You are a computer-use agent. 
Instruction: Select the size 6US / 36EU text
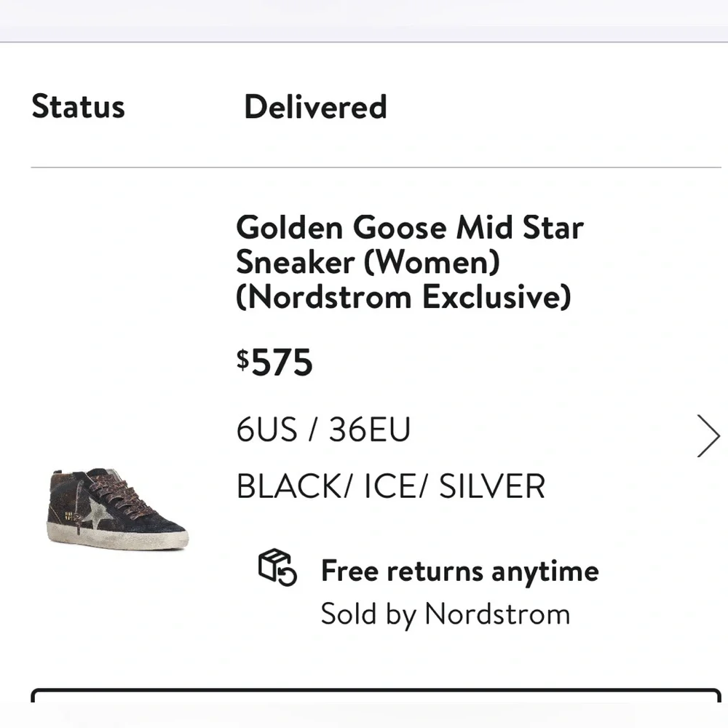[x=323, y=430]
